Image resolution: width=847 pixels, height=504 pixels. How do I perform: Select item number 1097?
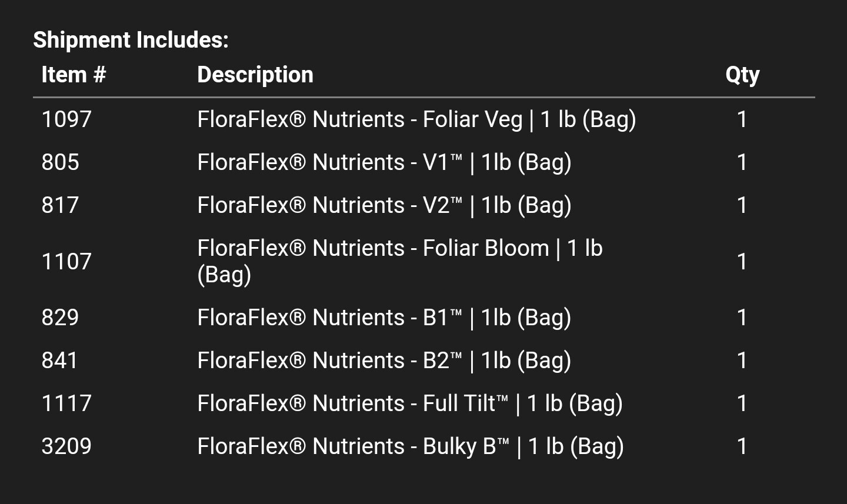[x=66, y=119]
